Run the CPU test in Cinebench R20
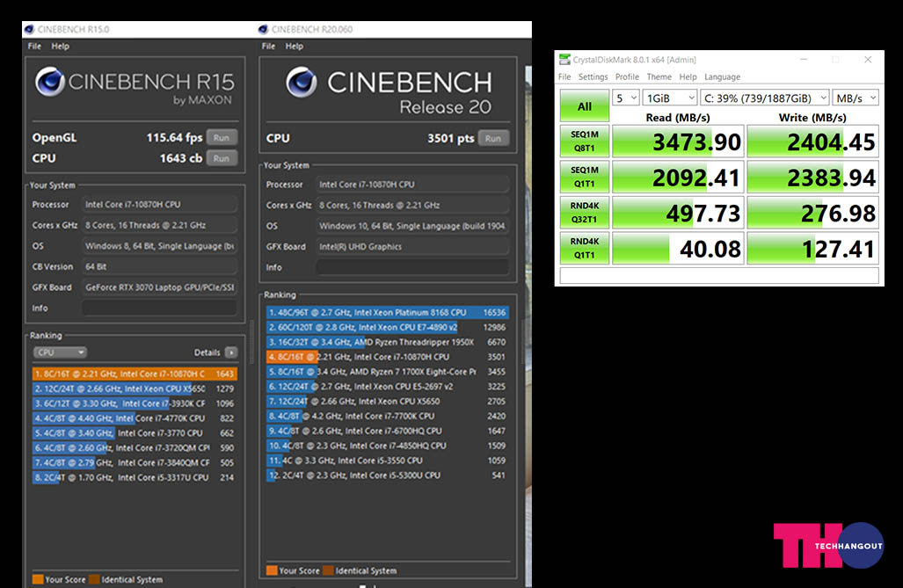The image size is (903, 588). pos(493,138)
